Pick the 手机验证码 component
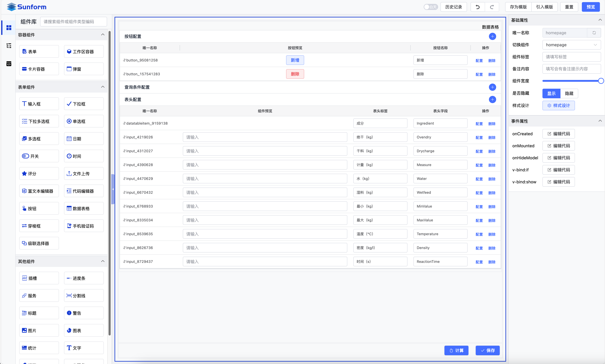Screen dimensions: 605x364 pos(84,226)
